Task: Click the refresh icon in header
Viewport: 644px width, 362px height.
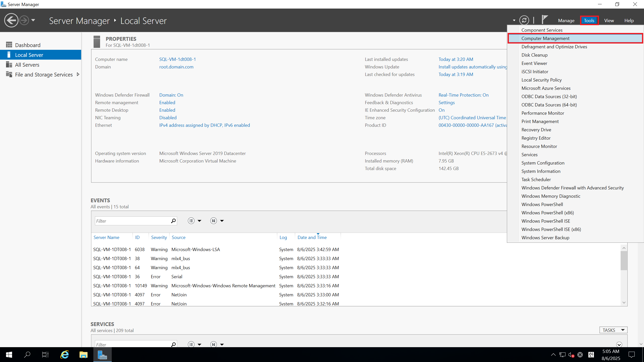Action: tap(524, 20)
